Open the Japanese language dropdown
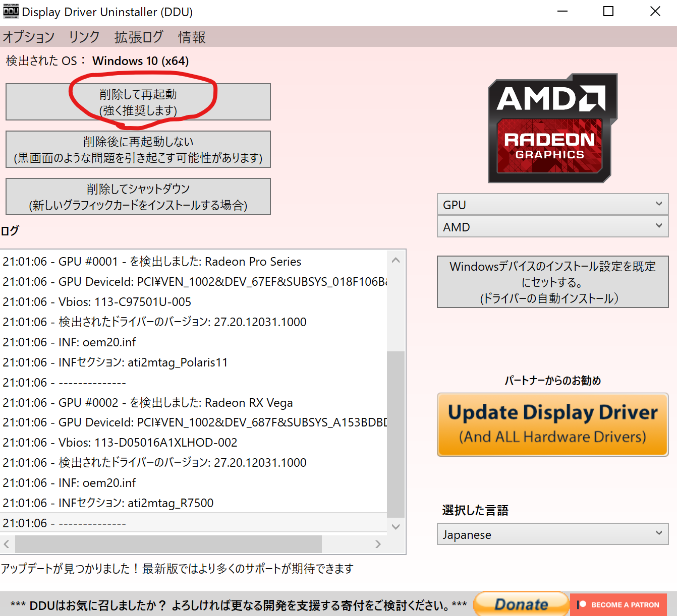677x616 pixels. (552, 534)
